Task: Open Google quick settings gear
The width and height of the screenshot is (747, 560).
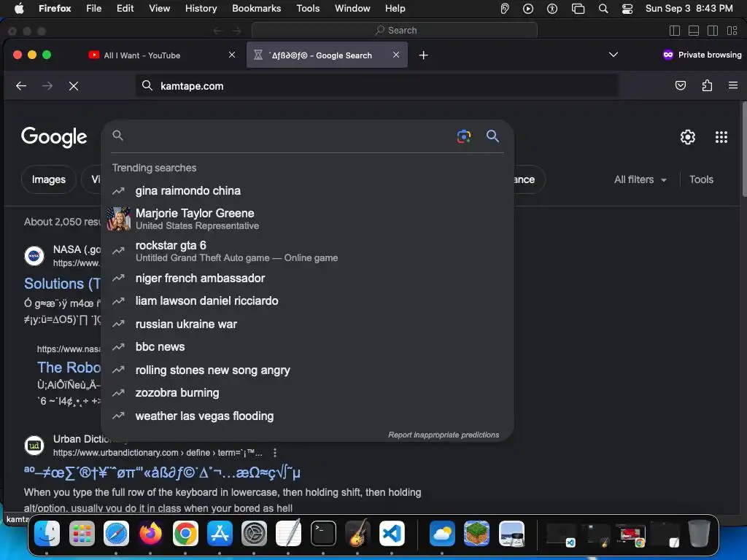Action: 687,137
